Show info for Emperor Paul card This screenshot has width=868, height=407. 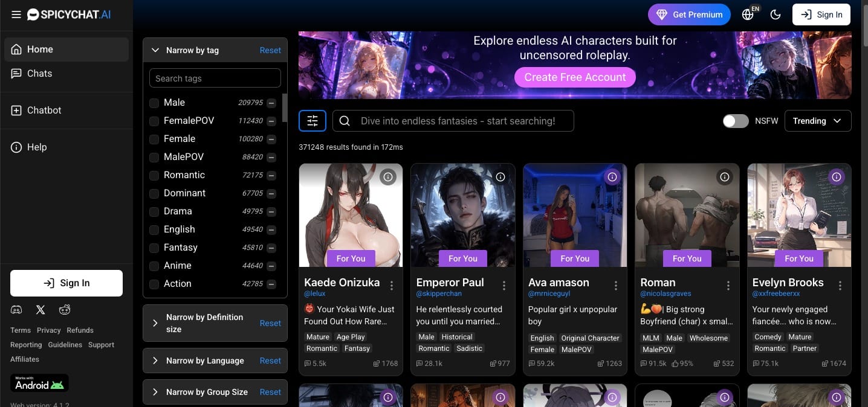coord(500,177)
